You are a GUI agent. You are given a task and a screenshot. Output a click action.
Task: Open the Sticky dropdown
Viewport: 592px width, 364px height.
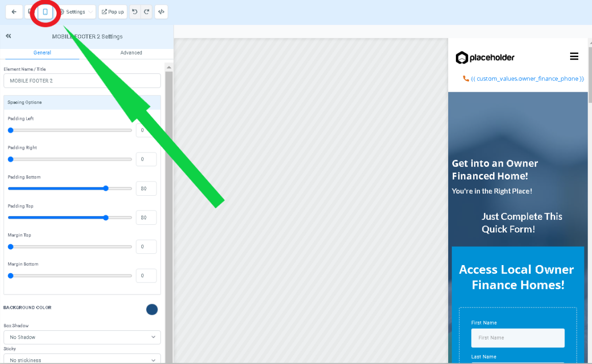(x=82, y=359)
